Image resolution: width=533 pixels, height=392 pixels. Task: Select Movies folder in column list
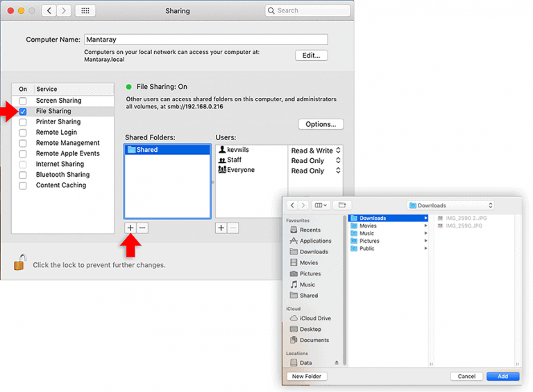(389, 225)
